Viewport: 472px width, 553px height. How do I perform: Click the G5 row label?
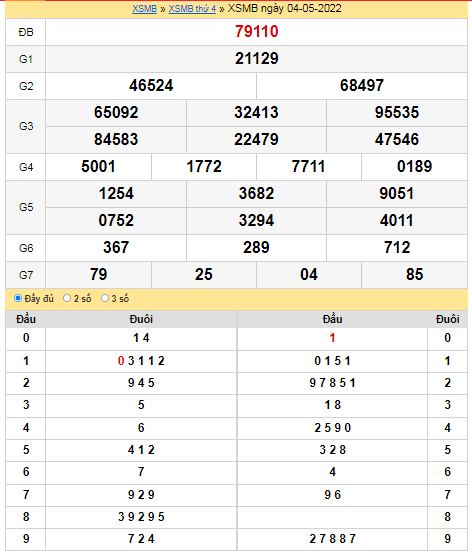coord(26,207)
